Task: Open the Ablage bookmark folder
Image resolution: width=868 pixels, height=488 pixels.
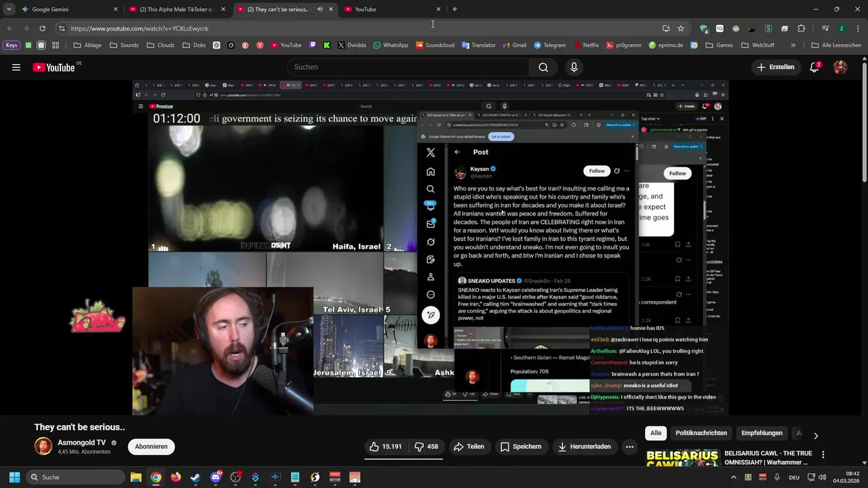Action: (x=87, y=45)
